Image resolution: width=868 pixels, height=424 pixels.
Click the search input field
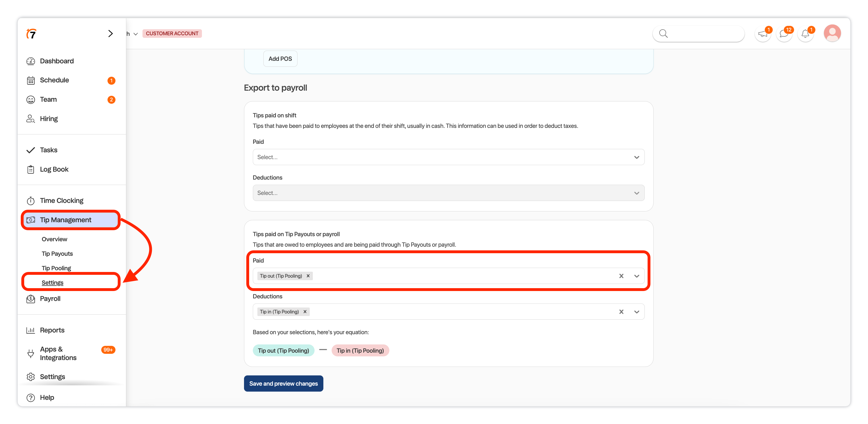click(704, 34)
